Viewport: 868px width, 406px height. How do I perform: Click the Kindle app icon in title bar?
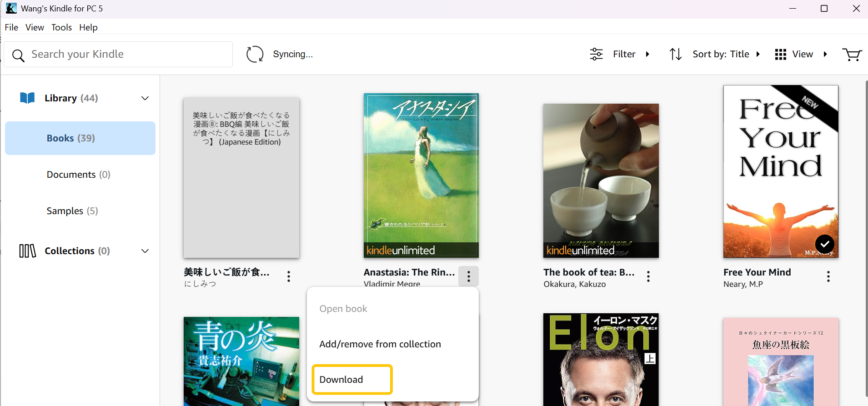click(11, 8)
